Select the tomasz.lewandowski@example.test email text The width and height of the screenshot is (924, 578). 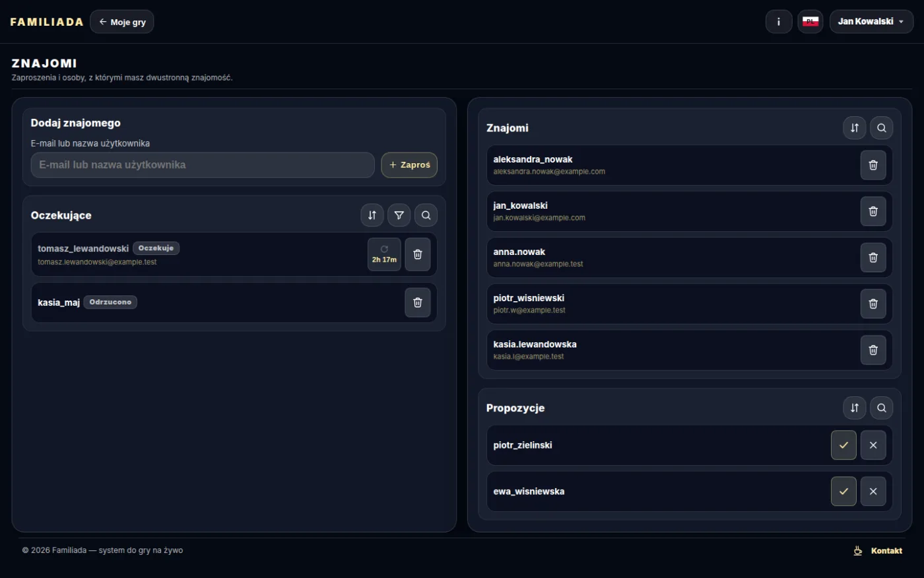tap(97, 262)
